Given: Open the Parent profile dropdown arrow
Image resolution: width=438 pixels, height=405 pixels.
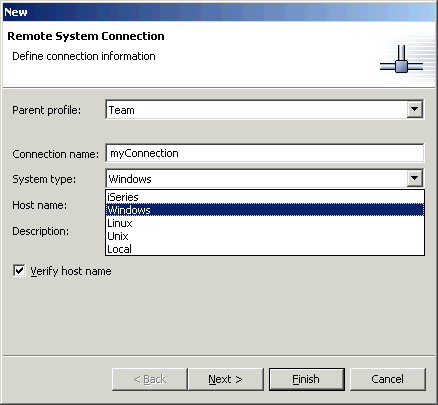Looking at the screenshot, I should point(415,109).
